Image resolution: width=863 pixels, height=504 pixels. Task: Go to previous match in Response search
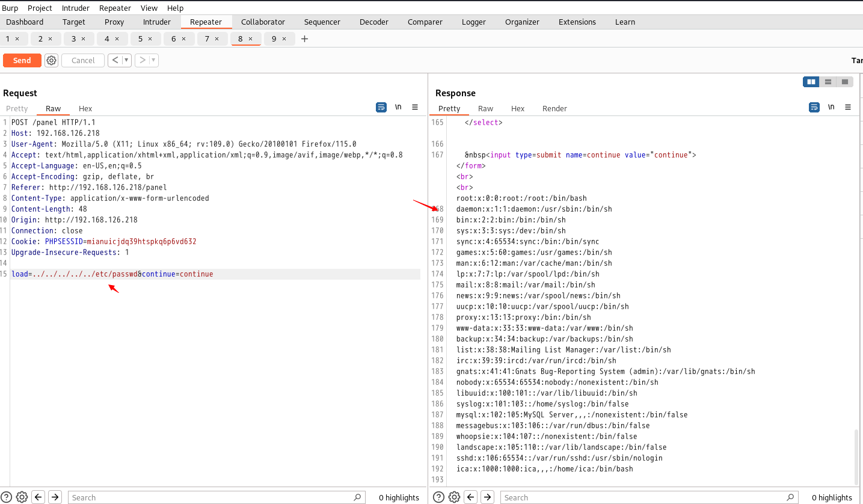[x=471, y=497]
